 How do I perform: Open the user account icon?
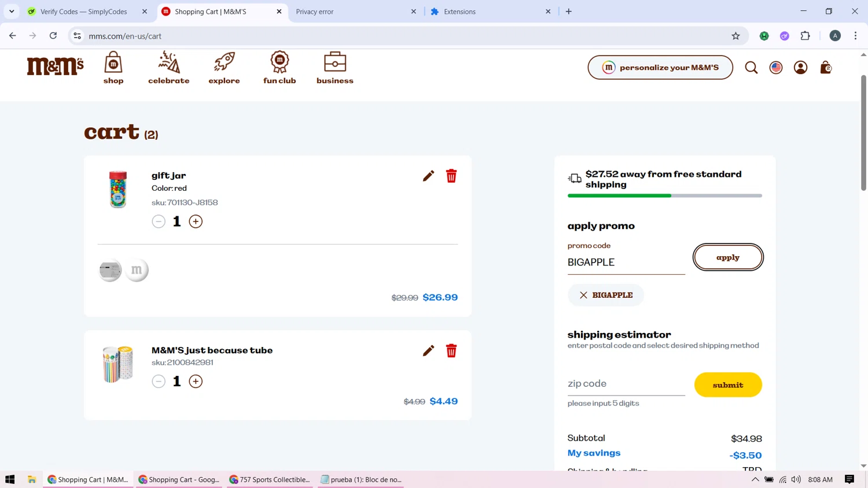pyautogui.click(x=800, y=68)
